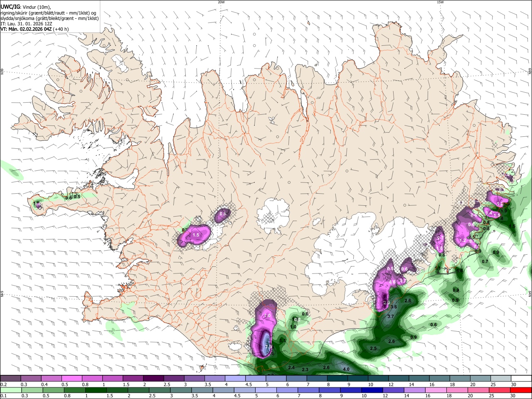Click the 'rigning/skúrir' legend description line
The height and width of the screenshot is (399, 532).
[x=48, y=13]
